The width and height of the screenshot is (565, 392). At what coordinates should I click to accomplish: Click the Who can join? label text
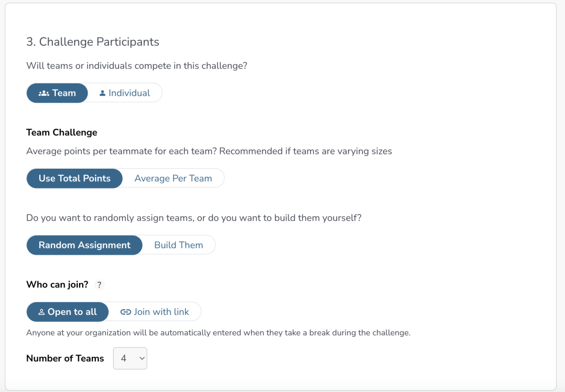(x=57, y=285)
